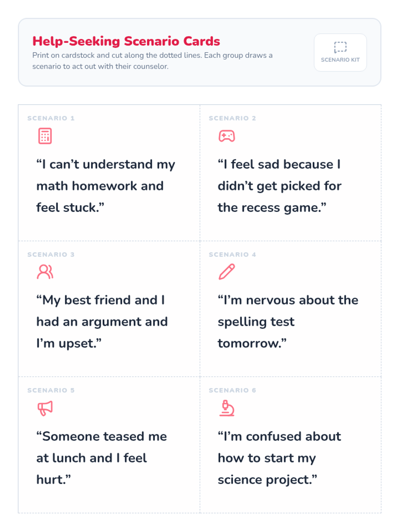The width and height of the screenshot is (399, 532).
Task: Click the calculator icon on Scenario 1
Action: coord(45,136)
